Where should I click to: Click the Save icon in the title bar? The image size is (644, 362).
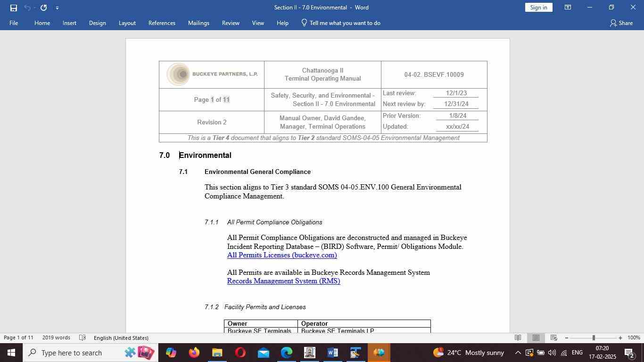point(13,8)
